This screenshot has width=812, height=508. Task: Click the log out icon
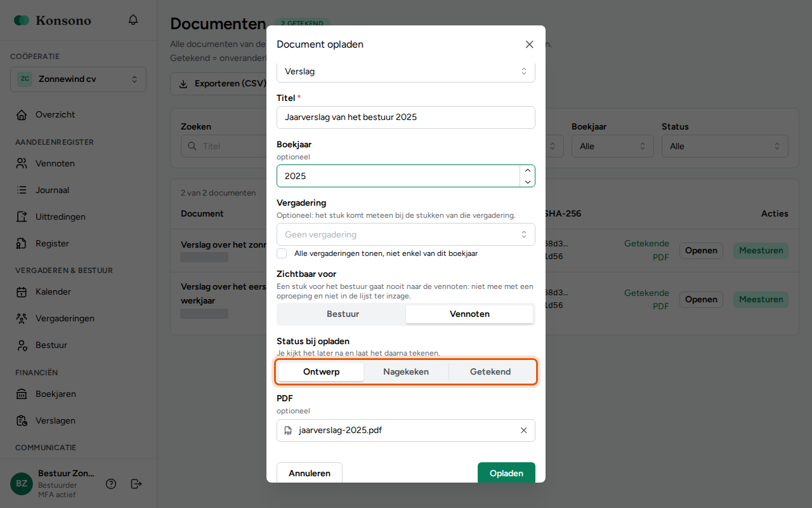click(136, 484)
